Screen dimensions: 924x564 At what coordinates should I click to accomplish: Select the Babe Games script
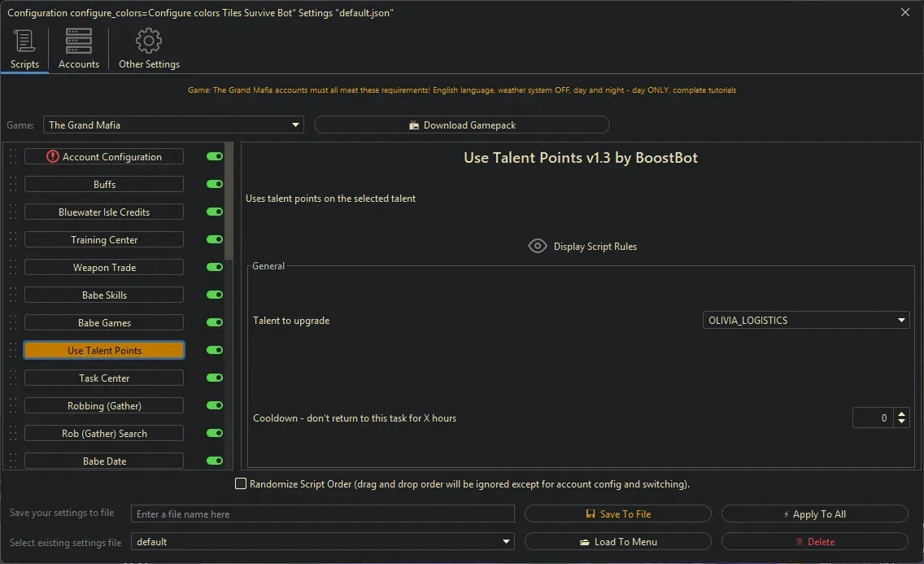(x=104, y=323)
